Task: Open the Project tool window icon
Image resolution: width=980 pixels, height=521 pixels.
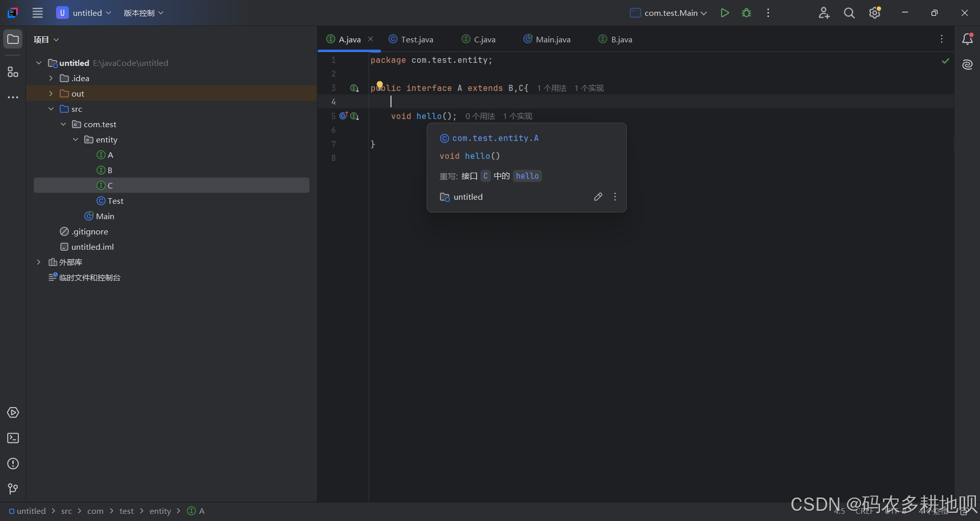Action: pyautogui.click(x=13, y=39)
